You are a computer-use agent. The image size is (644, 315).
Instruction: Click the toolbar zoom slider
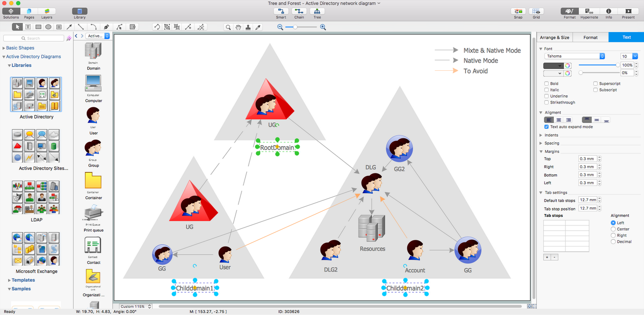[x=301, y=27]
